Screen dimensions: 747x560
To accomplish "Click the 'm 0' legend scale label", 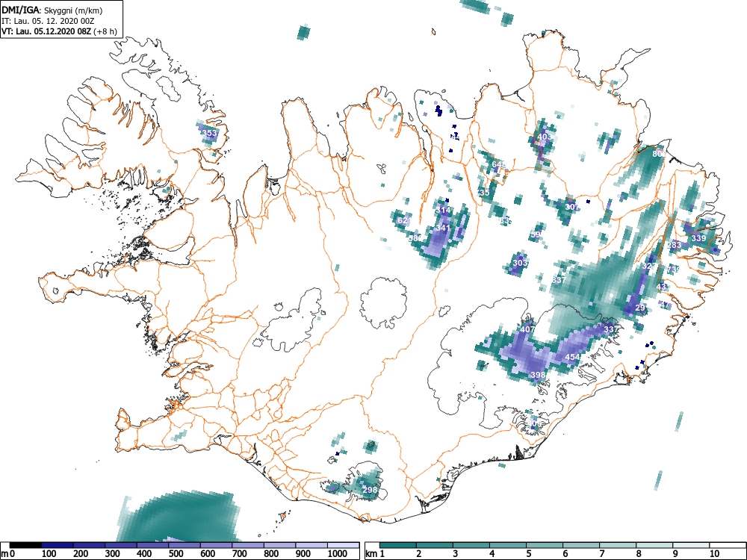I will coord(8,554).
